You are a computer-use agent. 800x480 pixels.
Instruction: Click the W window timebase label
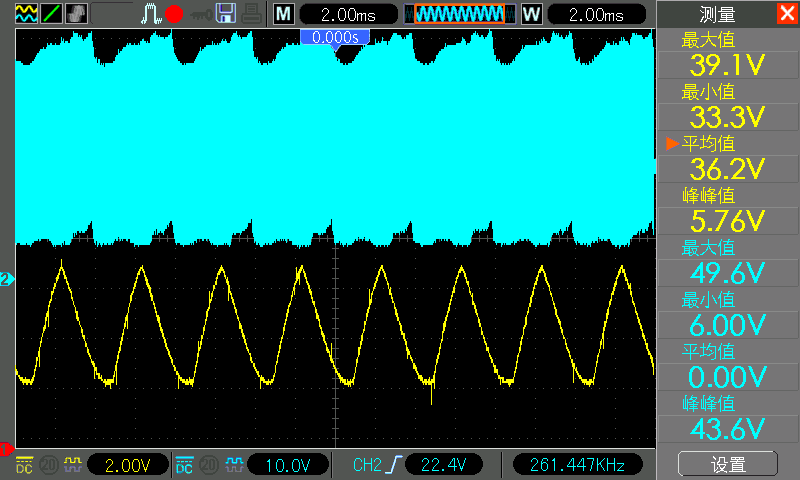coord(532,14)
